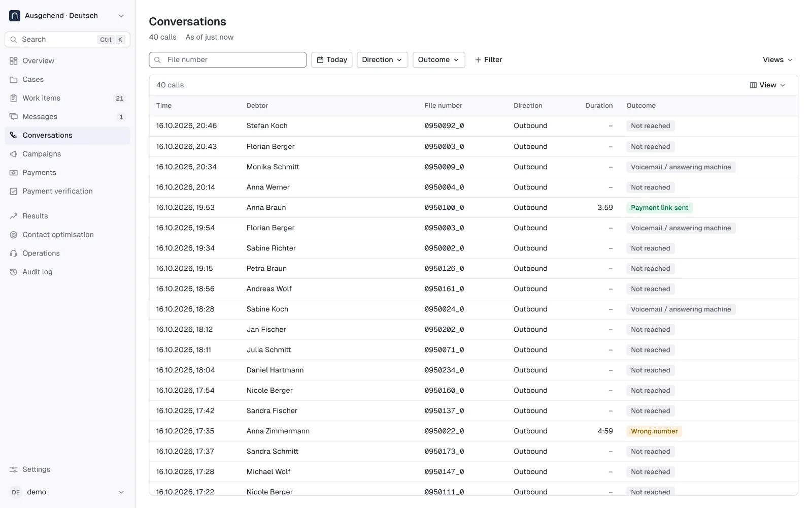
Task: Click the Work items count badge 21
Action: pos(120,99)
